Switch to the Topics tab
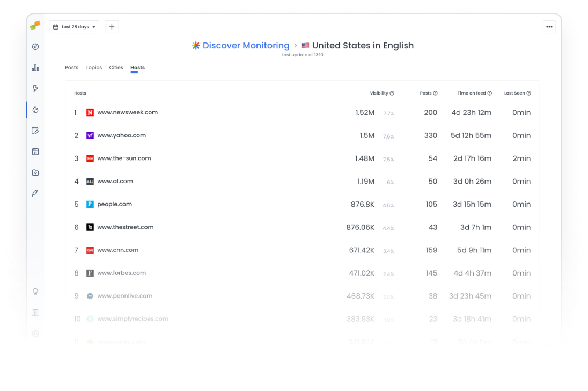The height and width of the screenshot is (391, 588). pyautogui.click(x=93, y=67)
